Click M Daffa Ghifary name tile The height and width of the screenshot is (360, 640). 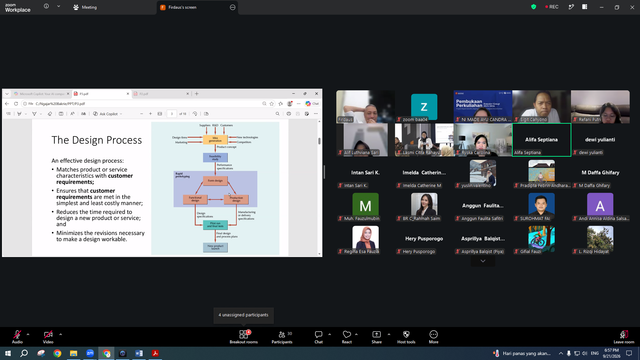pos(600,173)
